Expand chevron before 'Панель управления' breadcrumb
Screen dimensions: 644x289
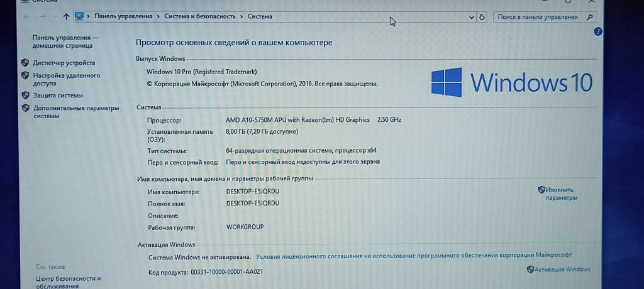89,16
